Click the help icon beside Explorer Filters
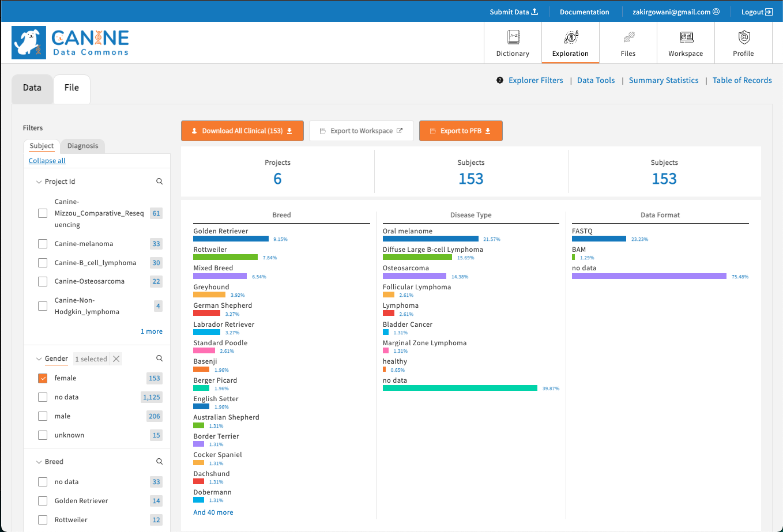The image size is (783, 532). [499, 80]
